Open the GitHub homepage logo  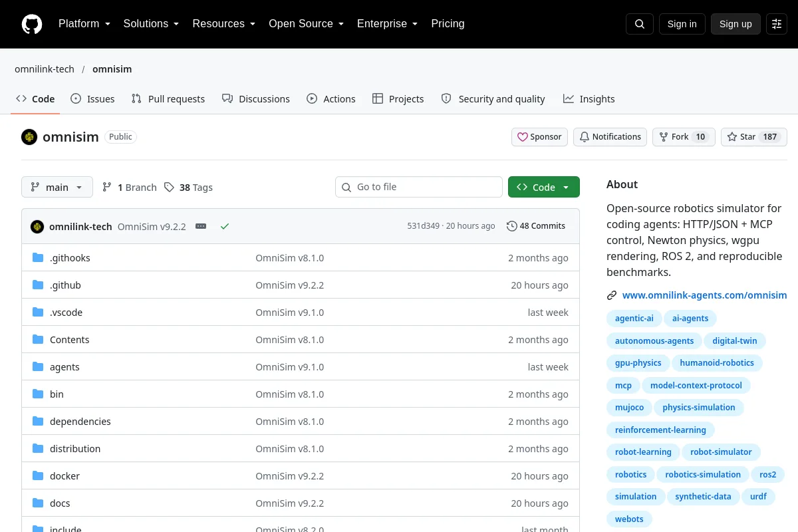pyautogui.click(x=32, y=24)
